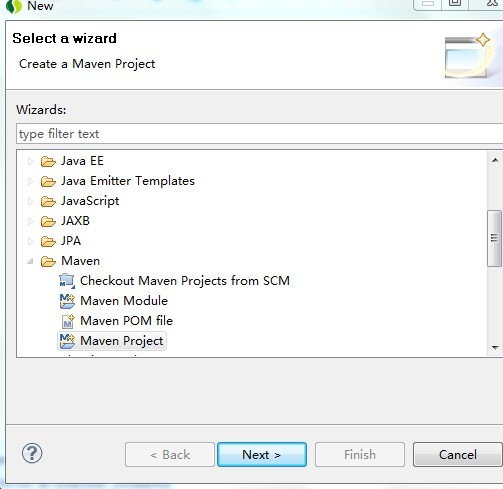
Task: Click the wizard filter text field
Action: [x=259, y=134]
